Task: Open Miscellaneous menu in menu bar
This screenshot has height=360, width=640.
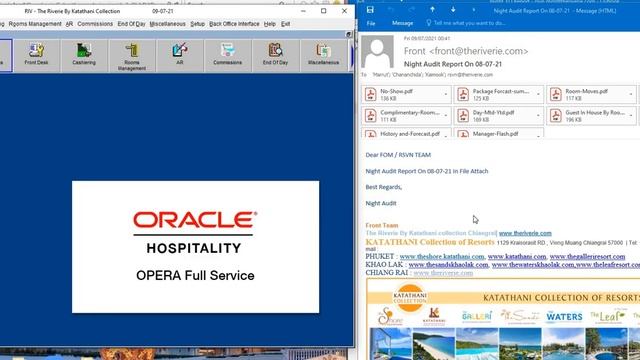Action: pos(167,24)
